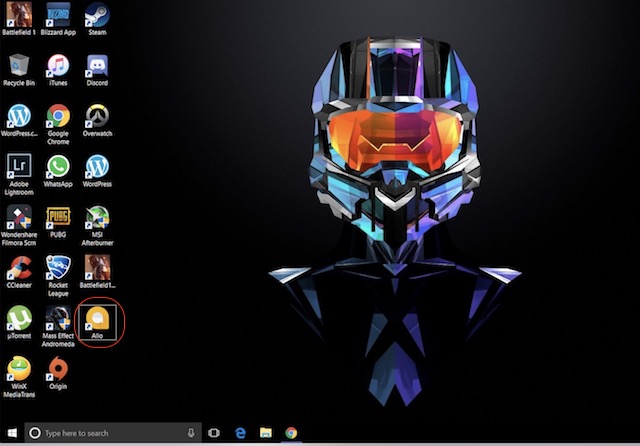This screenshot has width=640, height=446.
Task: Open Task View from the taskbar
Action: (x=214, y=433)
